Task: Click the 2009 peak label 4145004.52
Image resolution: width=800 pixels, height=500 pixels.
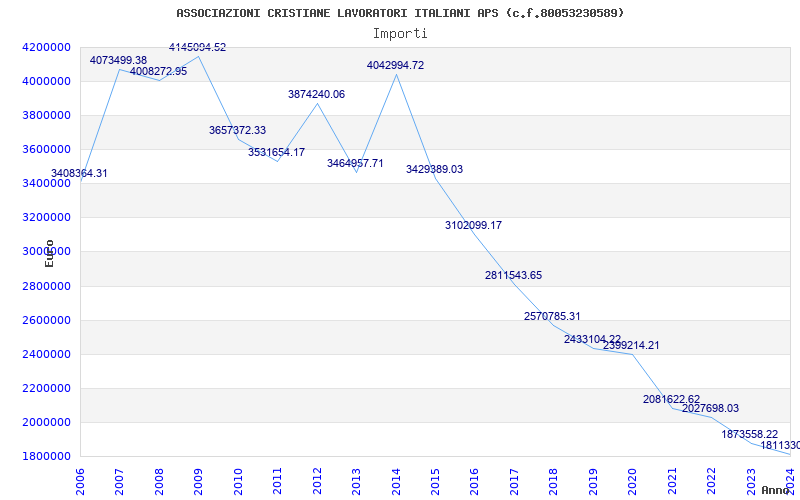Action: pyautogui.click(x=197, y=47)
